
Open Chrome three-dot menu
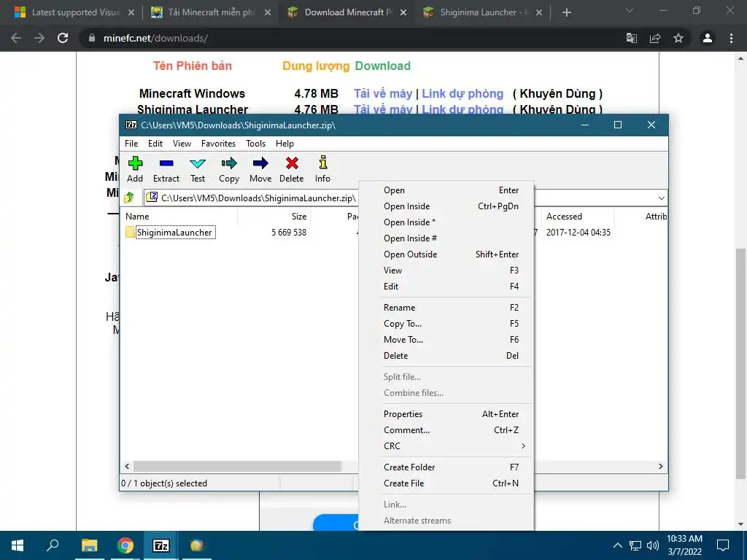click(x=731, y=38)
